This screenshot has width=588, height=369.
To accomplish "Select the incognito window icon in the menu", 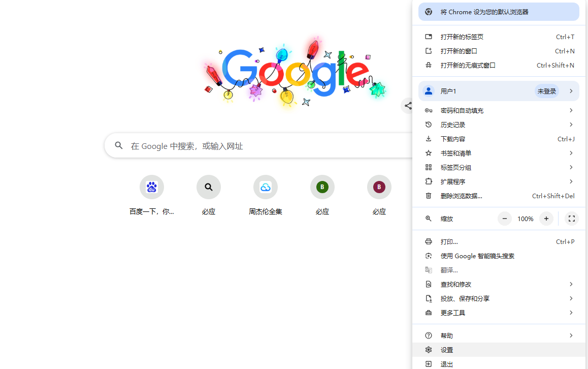I will 429,65.
